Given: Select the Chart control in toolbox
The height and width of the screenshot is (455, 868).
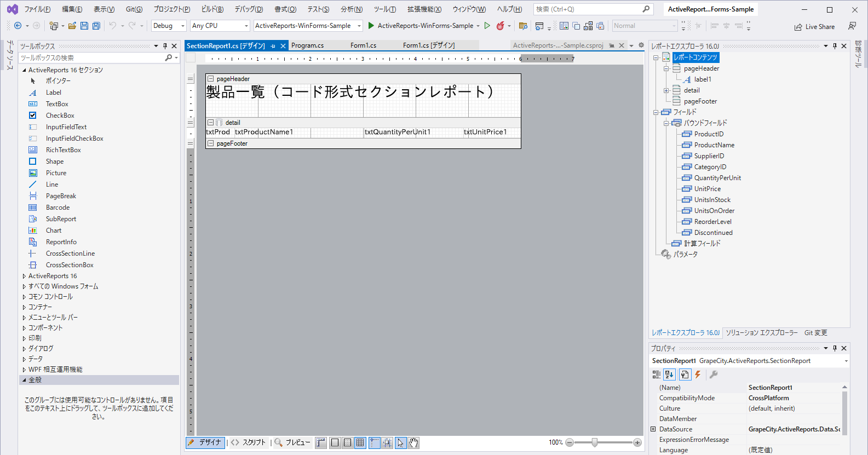Looking at the screenshot, I should point(54,231).
